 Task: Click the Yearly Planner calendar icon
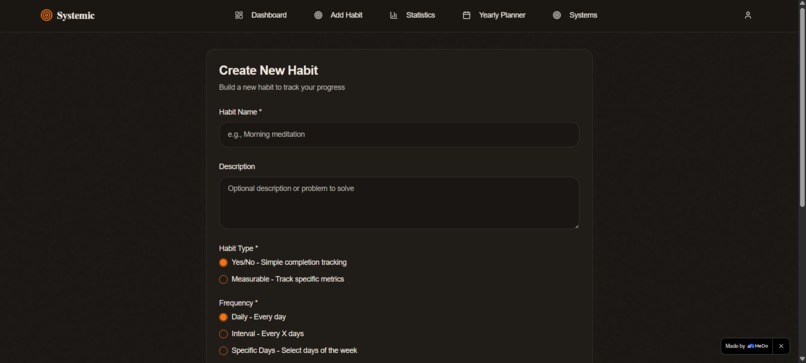tap(466, 15)
